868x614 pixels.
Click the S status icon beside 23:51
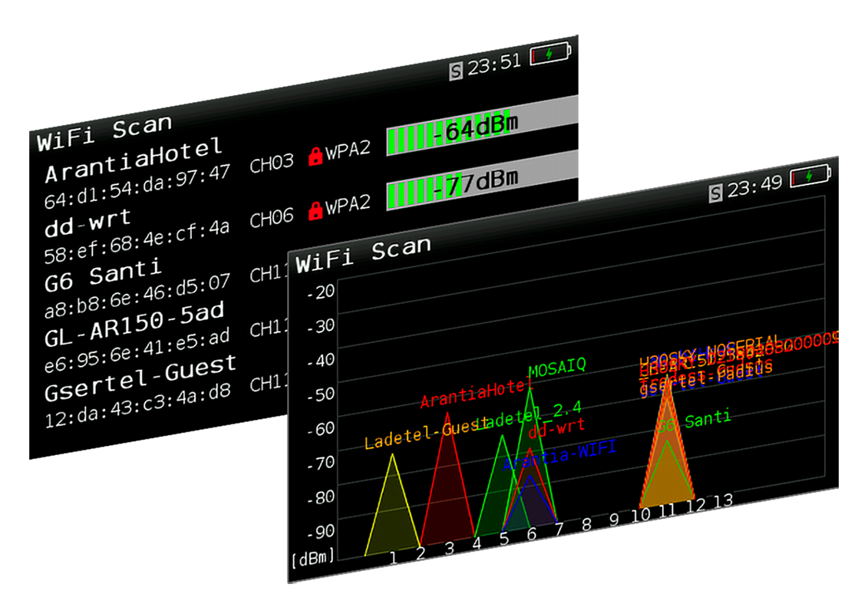[x=456, y=71]
